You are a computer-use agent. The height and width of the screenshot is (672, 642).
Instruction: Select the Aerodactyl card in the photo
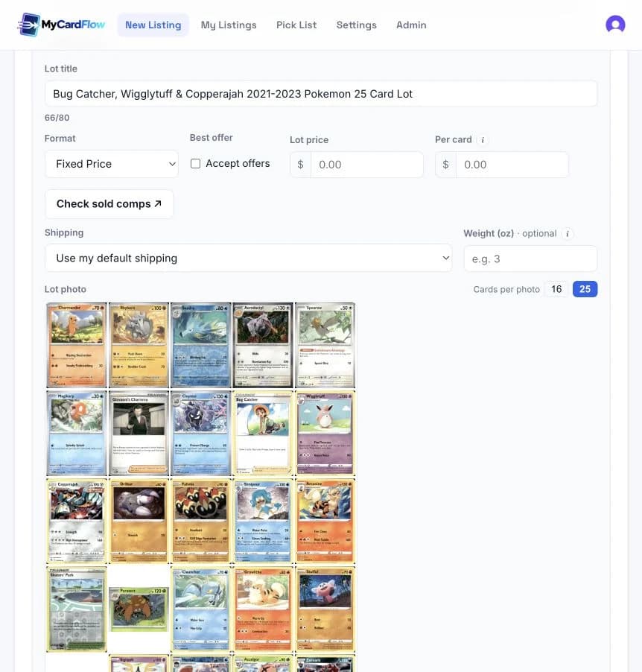pyautogui.click(x=263, y=345)
